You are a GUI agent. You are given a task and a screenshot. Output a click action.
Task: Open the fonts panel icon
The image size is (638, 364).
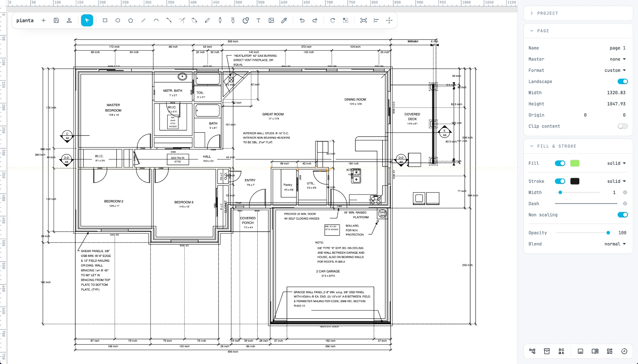point(561,351)
